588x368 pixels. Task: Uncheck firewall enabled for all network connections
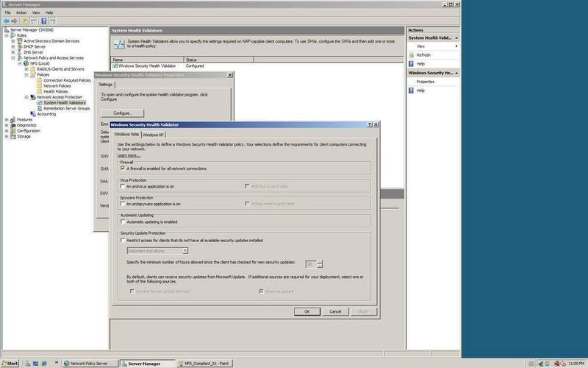tap(123, 169)
